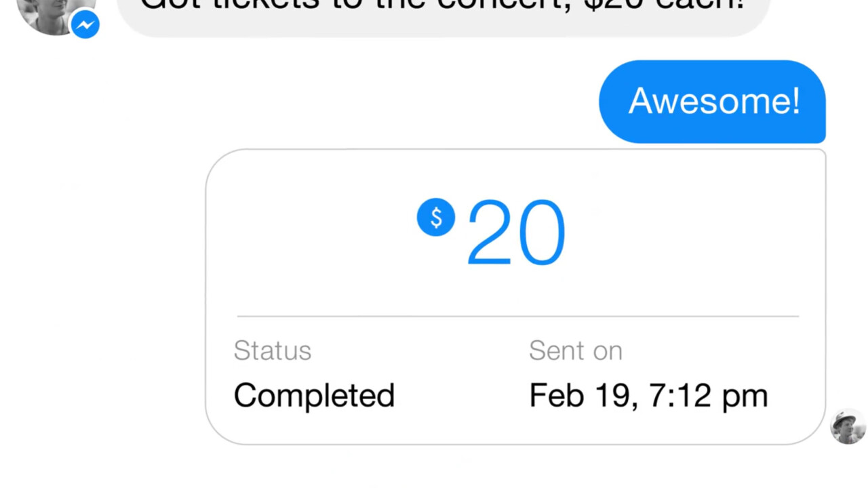
Task: Click the "Sent on" label
Action: pos(575,350)
